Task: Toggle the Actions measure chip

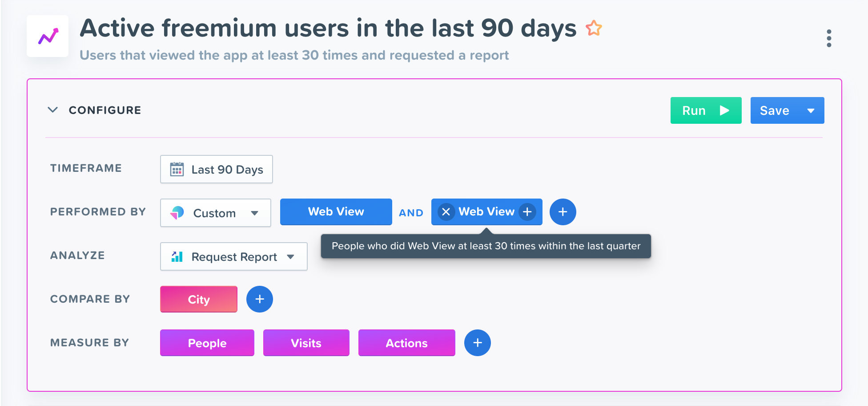Action: [406, 343]
